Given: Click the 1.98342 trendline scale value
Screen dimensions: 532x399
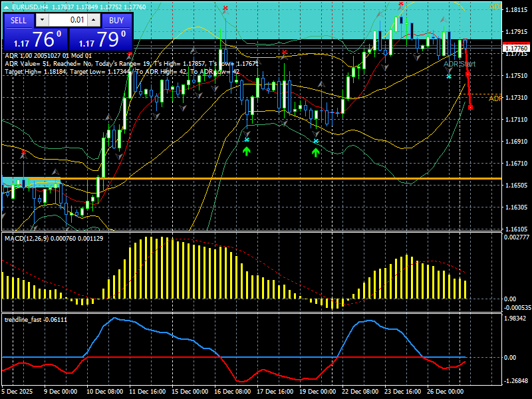Looking at the screenshot, I should point(515,319).
